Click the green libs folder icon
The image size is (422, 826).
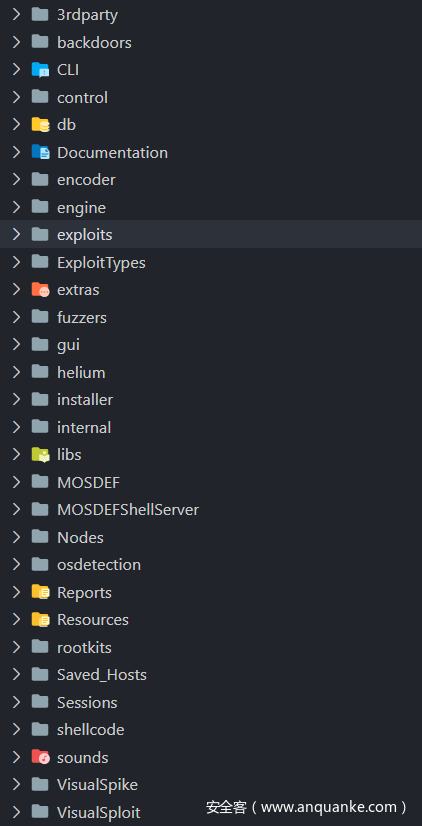(40, 454)
